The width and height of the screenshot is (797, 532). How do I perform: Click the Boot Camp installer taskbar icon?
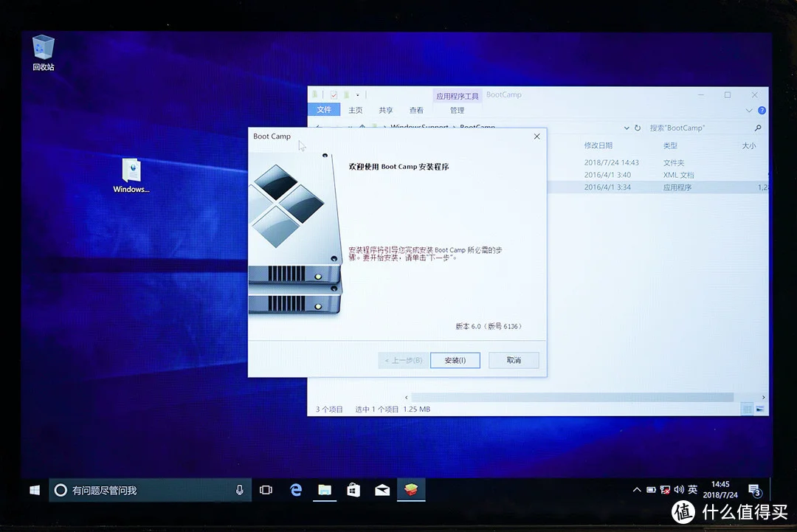click(411, 490)
